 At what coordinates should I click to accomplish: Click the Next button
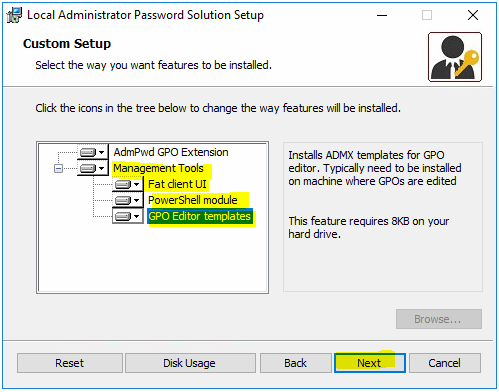370,363
